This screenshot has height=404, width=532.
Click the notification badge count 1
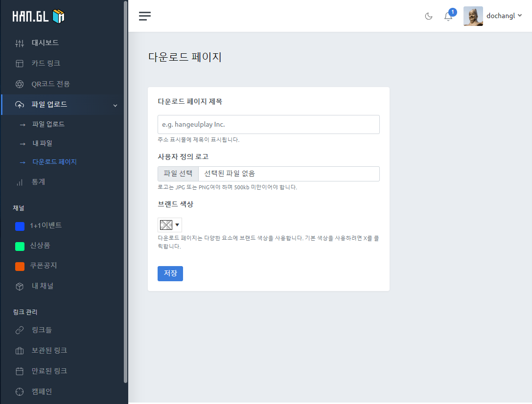[452, 12]
